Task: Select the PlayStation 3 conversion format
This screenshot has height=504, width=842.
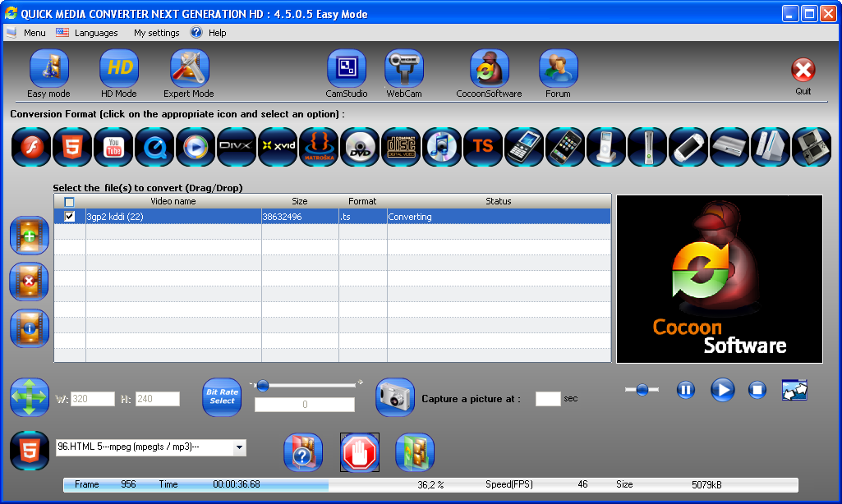Action: point(729,147)
